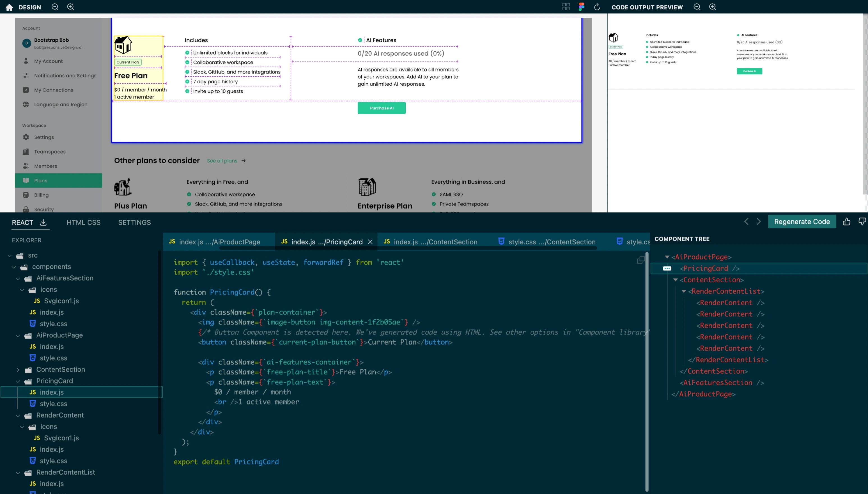
Task: Download the React code
Action: point(43,222)
